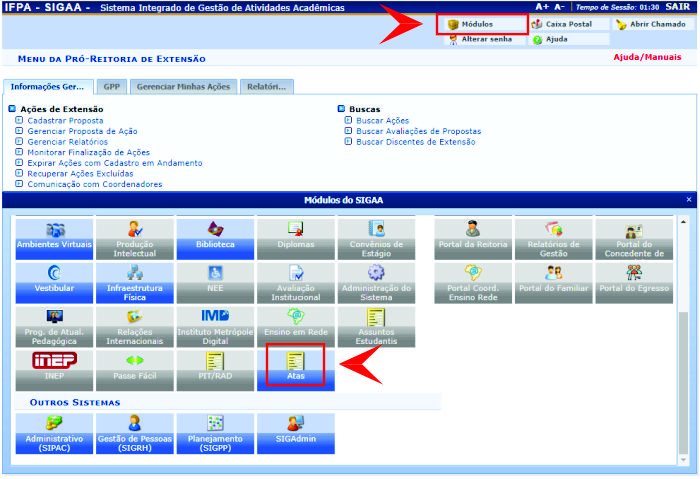Open the Convênios de Estágio module
Screen dimensions: 700x479
click(x=376, y=239)
